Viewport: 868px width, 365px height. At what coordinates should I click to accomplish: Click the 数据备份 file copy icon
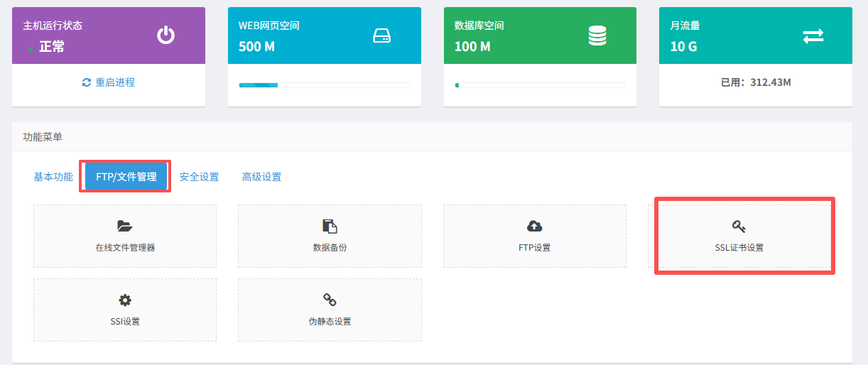pos(330,227)
